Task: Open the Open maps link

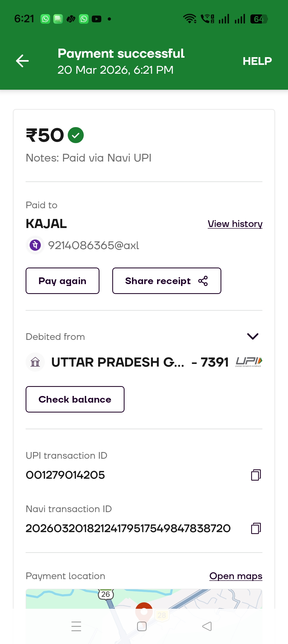Action: 236,576
